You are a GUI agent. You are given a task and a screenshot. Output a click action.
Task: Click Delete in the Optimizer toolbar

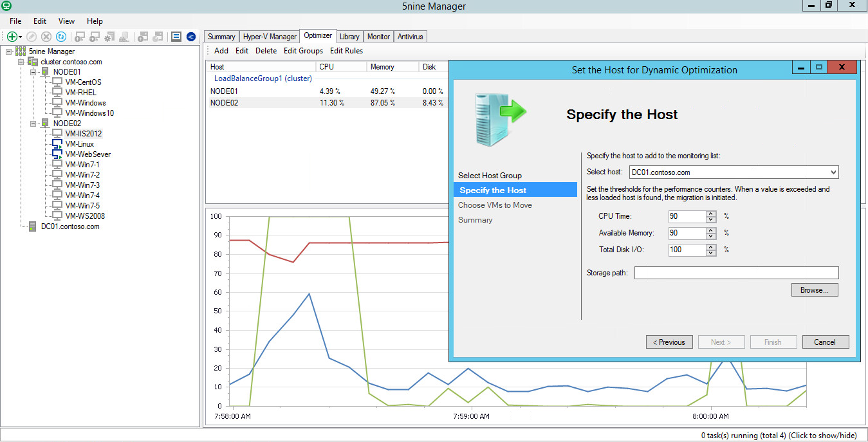pyautogui.click(x=266, y=51)
